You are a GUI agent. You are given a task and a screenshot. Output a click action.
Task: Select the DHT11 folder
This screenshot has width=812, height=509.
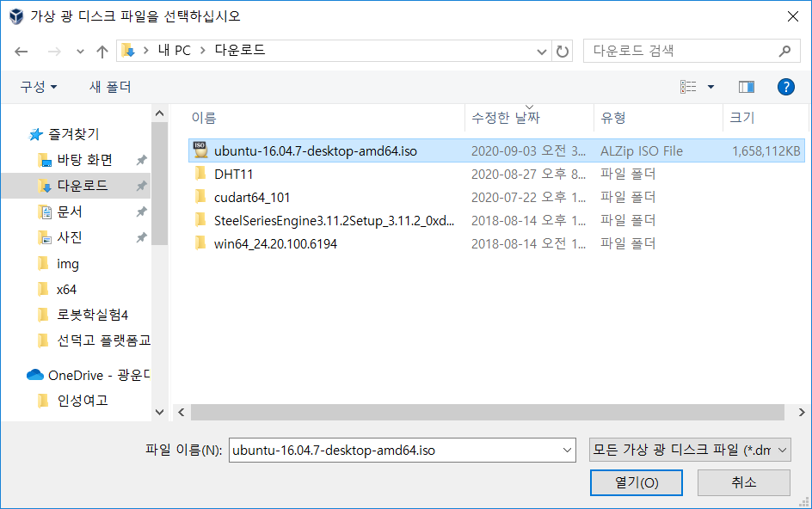pyautogui.click(x=234, y=174)
